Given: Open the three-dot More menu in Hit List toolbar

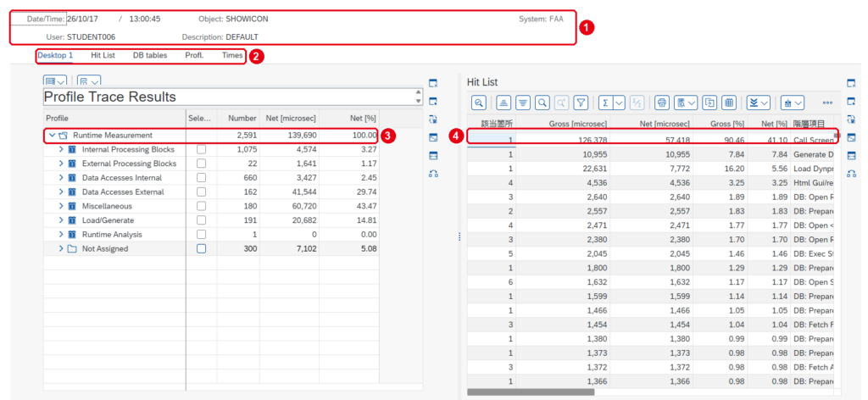Looking at the screenshot, I should coord(827,103).
